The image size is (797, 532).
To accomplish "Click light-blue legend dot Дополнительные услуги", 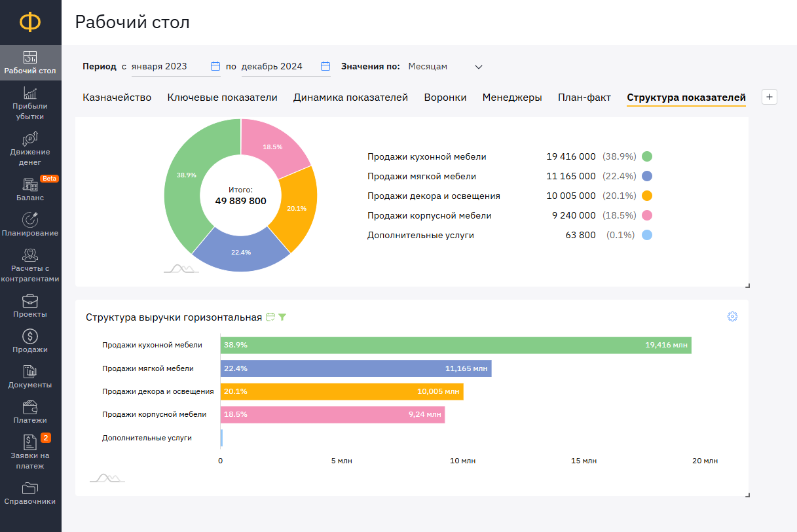I will click(x=647, y=235).
